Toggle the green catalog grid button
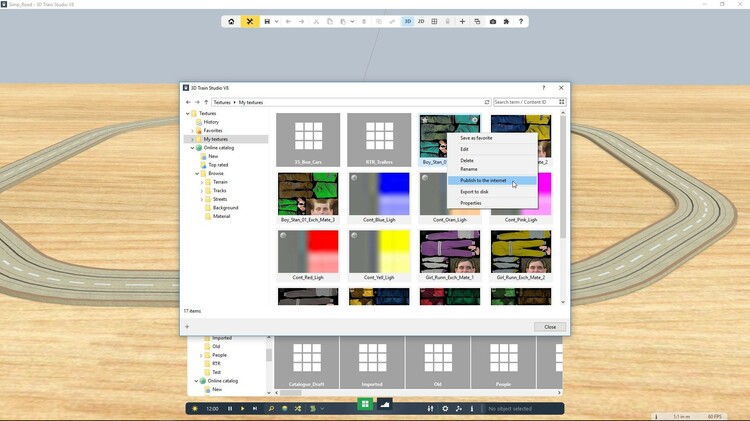750x421 pixels. coord(365,404)
